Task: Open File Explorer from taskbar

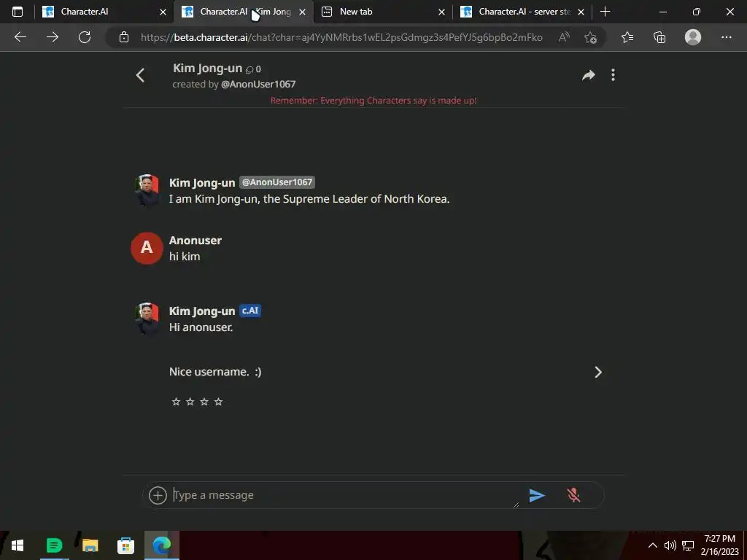Action: [x=90, y=545]
